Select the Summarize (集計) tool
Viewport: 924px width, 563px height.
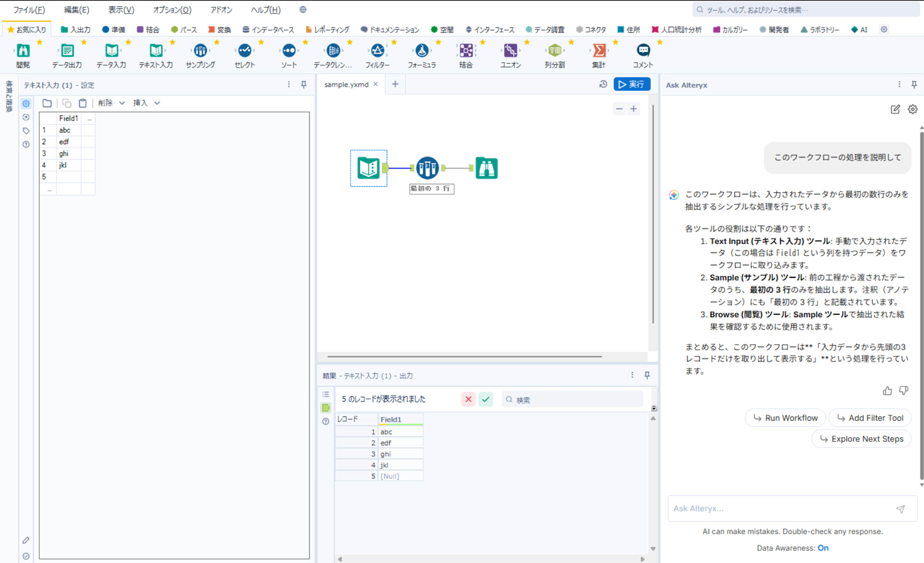tap(599, 55)
